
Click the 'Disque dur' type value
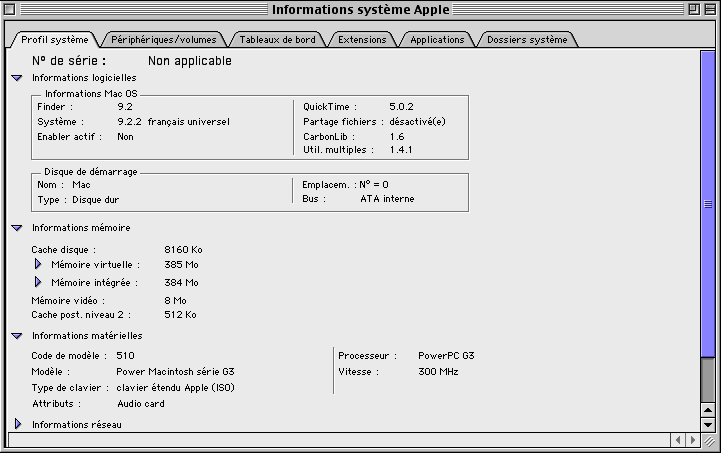coord(95,200)
